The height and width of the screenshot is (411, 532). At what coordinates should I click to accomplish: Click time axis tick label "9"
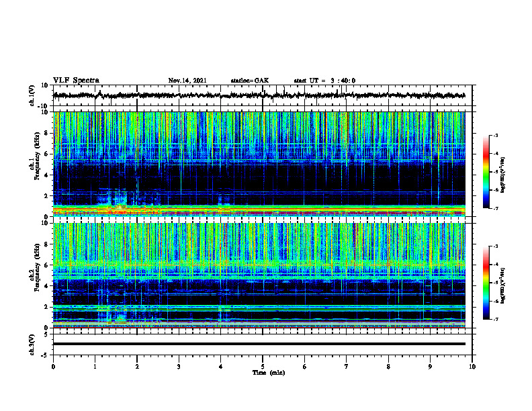tap(430, 367)
